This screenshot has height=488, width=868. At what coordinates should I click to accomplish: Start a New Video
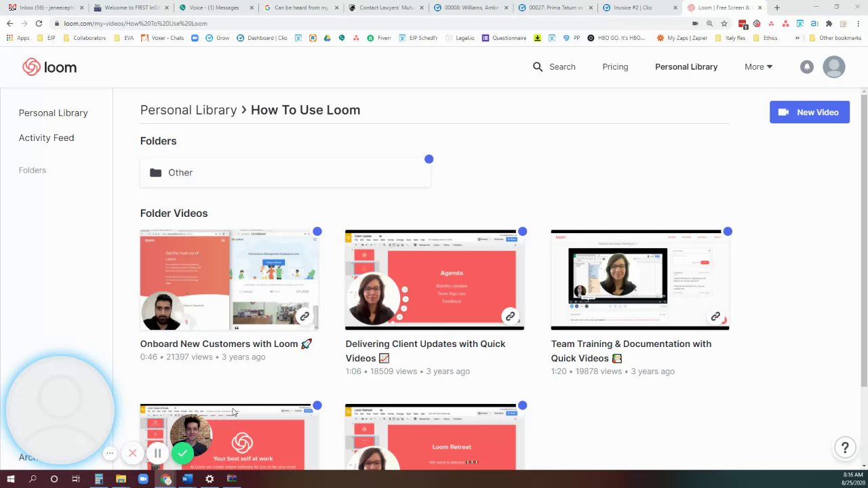[809, 113]
